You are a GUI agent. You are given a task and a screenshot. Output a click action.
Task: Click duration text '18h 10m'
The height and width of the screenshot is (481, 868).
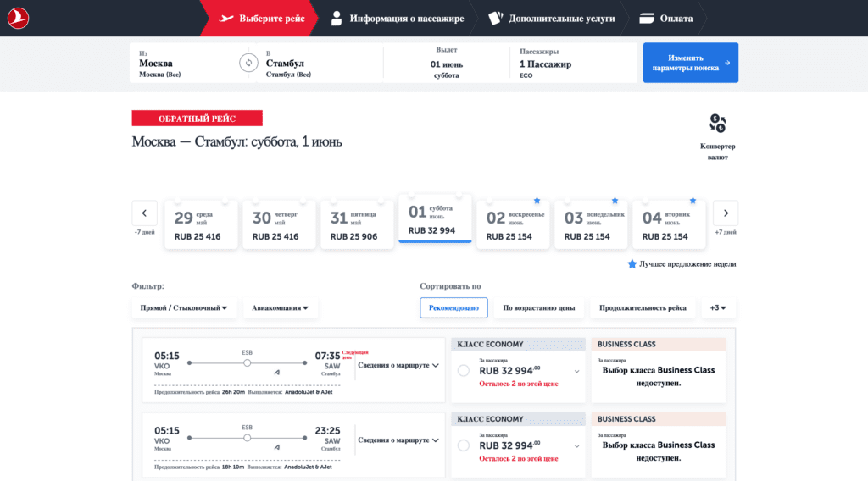233,467
